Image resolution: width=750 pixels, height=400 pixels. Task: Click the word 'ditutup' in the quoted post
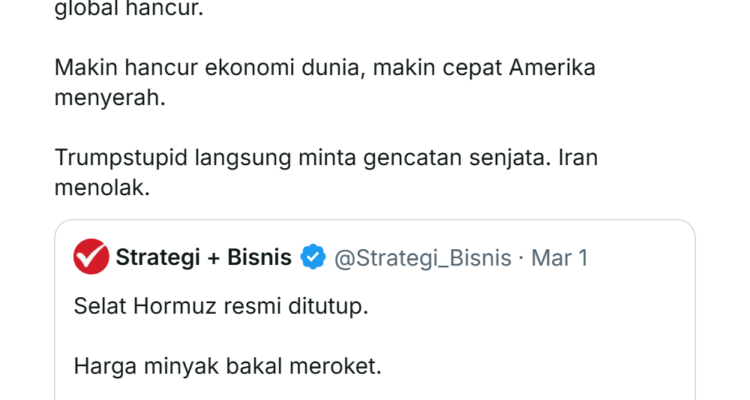click(331, 306)
